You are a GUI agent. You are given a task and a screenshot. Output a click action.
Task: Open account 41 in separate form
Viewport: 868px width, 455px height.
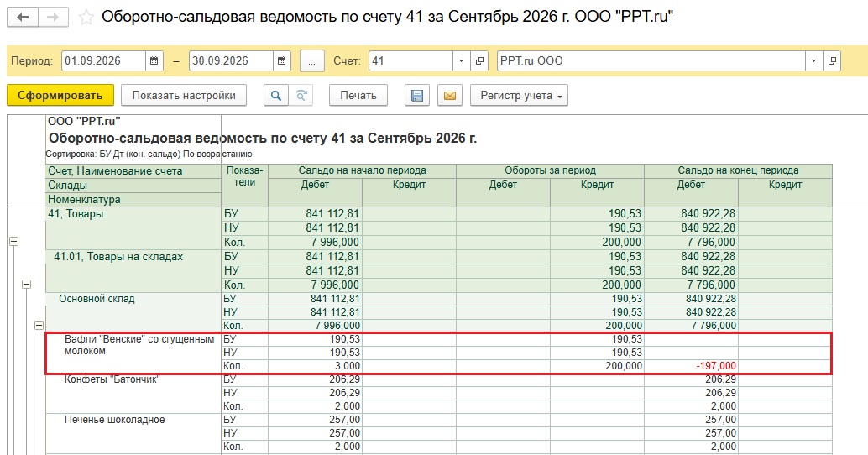[x=479, y=61]
